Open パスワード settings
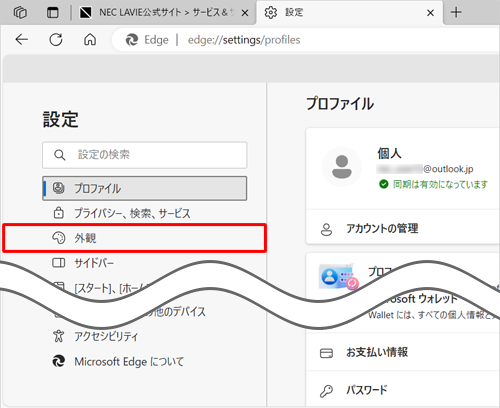Viewport: 500px width, 408px height. 403,390
